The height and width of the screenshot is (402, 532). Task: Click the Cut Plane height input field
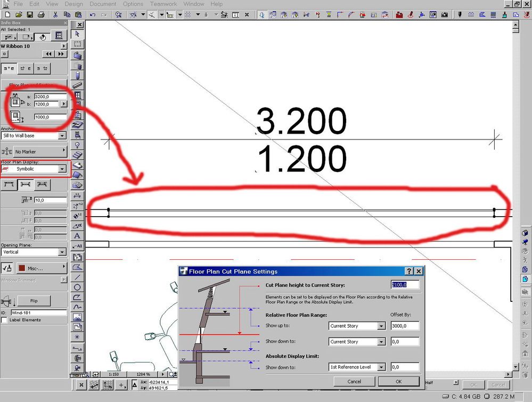tap(405, 285)
